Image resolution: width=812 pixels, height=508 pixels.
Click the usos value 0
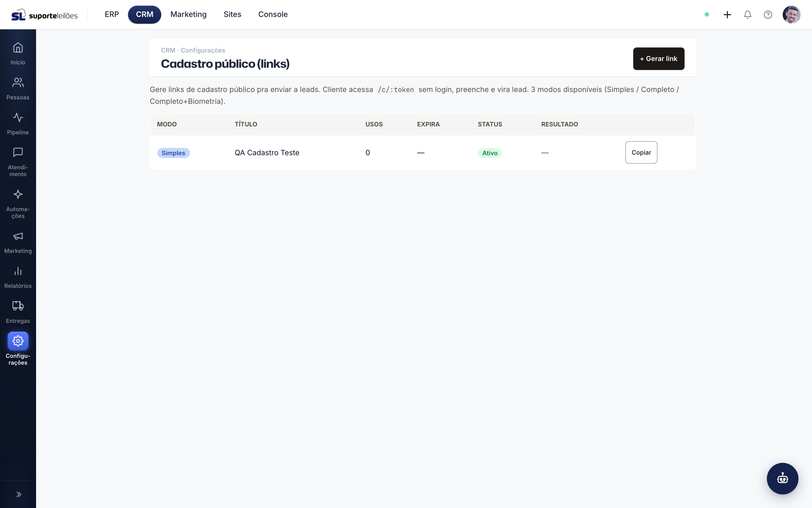point(368,152)
